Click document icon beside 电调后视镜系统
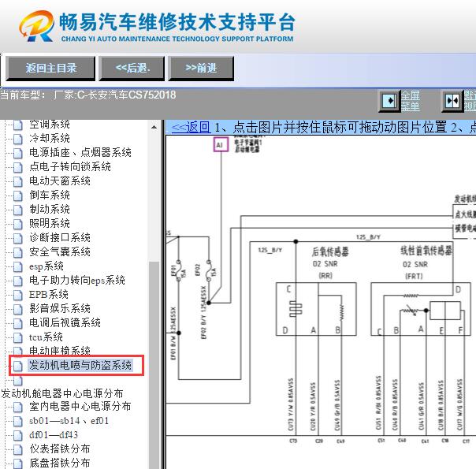This screenshot has width=476, height=469. pos(18,323)
